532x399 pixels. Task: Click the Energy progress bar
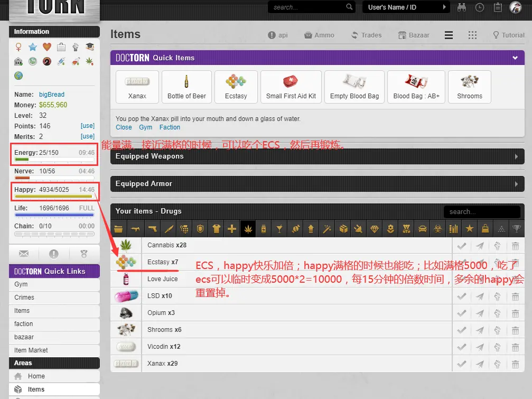pyautogui.click(x=54, y=159)
